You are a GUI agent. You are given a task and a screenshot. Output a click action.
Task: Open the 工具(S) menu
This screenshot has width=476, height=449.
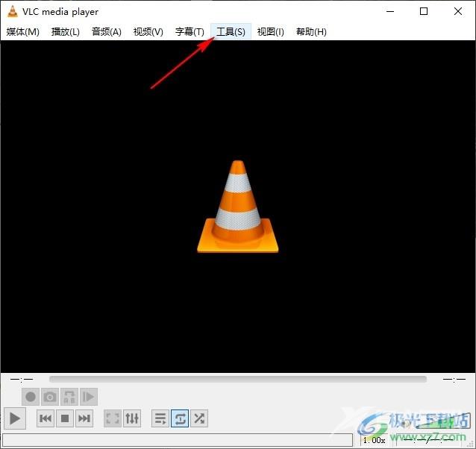(231, 31)
